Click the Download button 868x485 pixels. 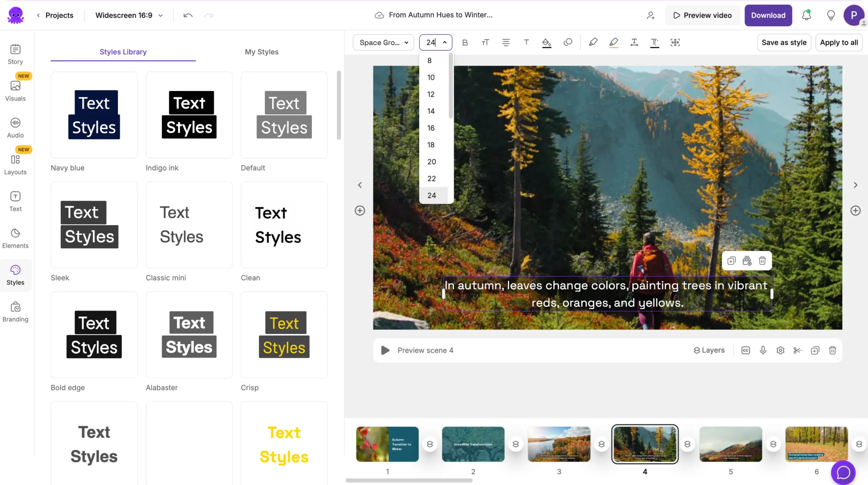point(768,15)
